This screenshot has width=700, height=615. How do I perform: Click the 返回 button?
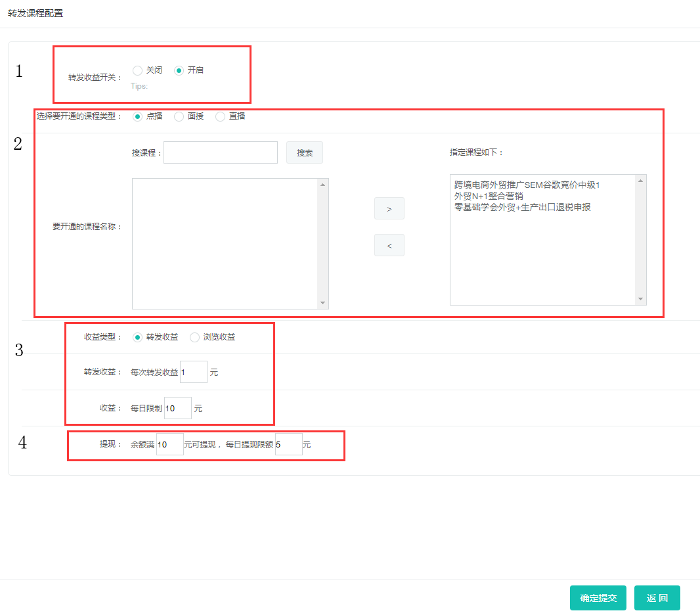pyautogui.click(x=657, y=598)
